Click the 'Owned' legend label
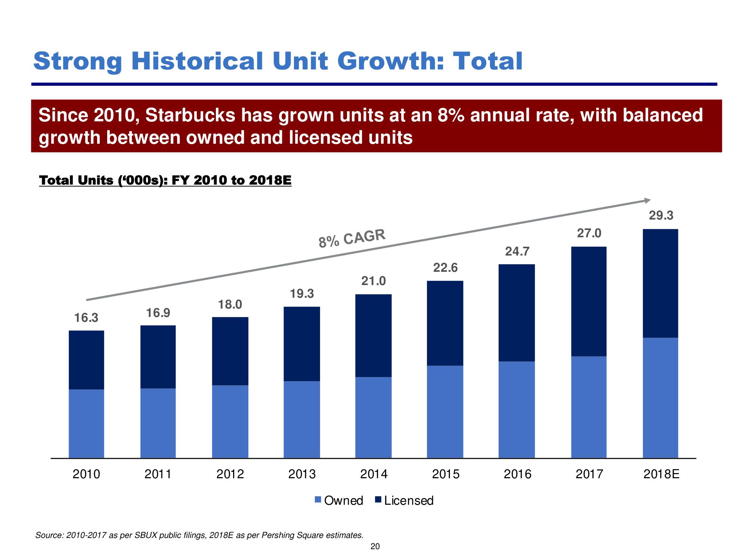The width and height of the screenshot is (747, 560). 344,501
